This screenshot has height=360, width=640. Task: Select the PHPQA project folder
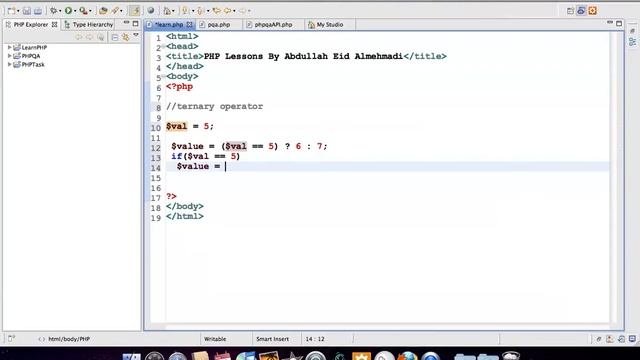point(27,56)
